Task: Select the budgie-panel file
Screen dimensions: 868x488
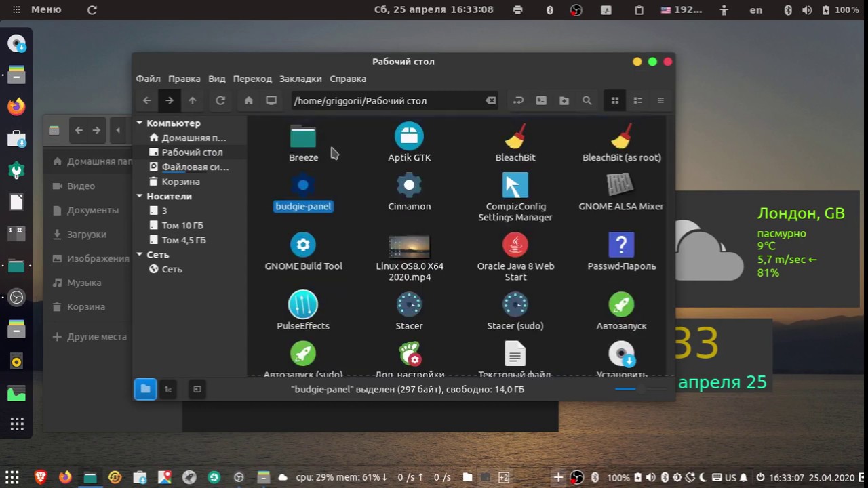Action: (x=303, y=192)
